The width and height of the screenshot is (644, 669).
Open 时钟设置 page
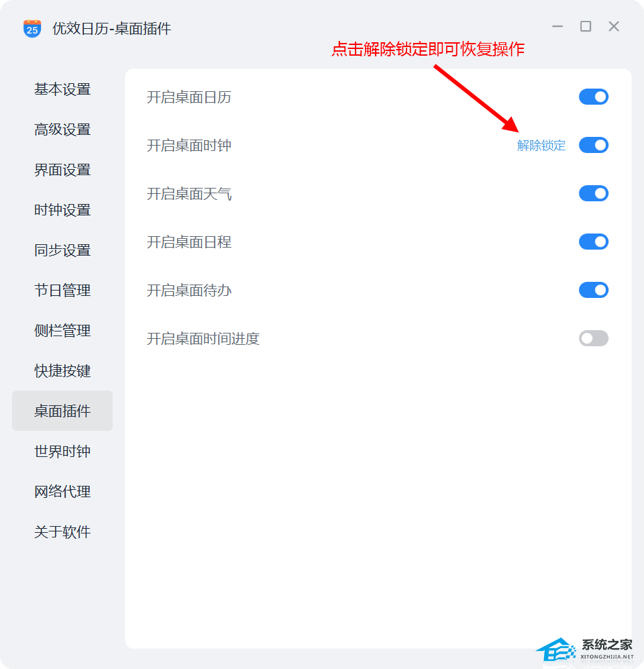pyautogui.click(x=62, y=210)
